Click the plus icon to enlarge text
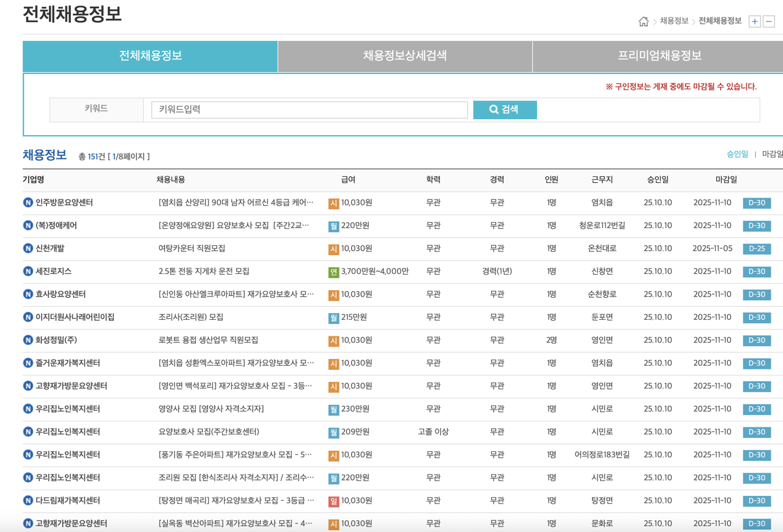Viewport: 783px width, 532px height. point(755,20)
